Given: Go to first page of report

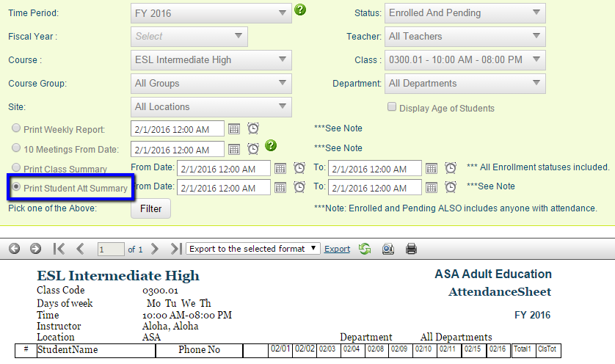Looking at the screenshot, I should pos(59,249).
